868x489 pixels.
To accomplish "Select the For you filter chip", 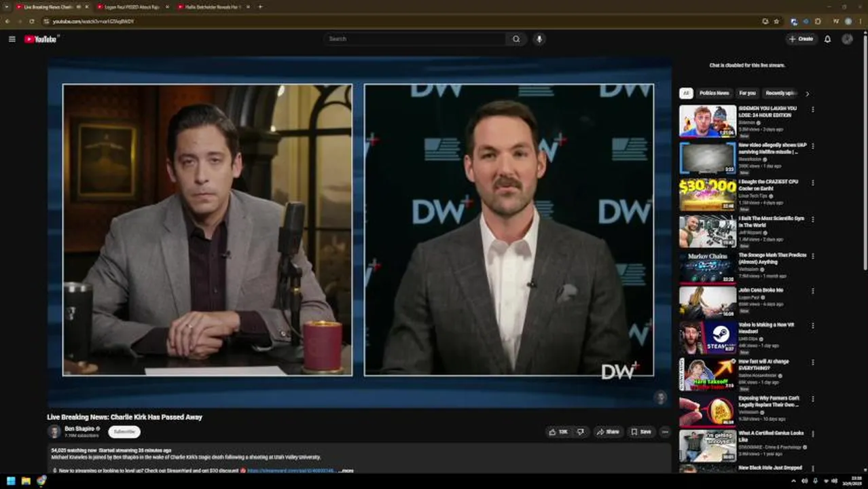I will [x=747, y=93].
